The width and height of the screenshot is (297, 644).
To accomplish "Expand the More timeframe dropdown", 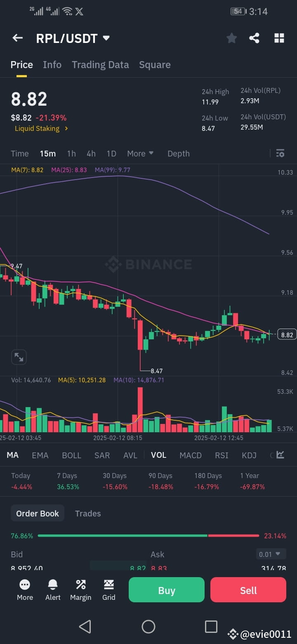I will 140,153.
